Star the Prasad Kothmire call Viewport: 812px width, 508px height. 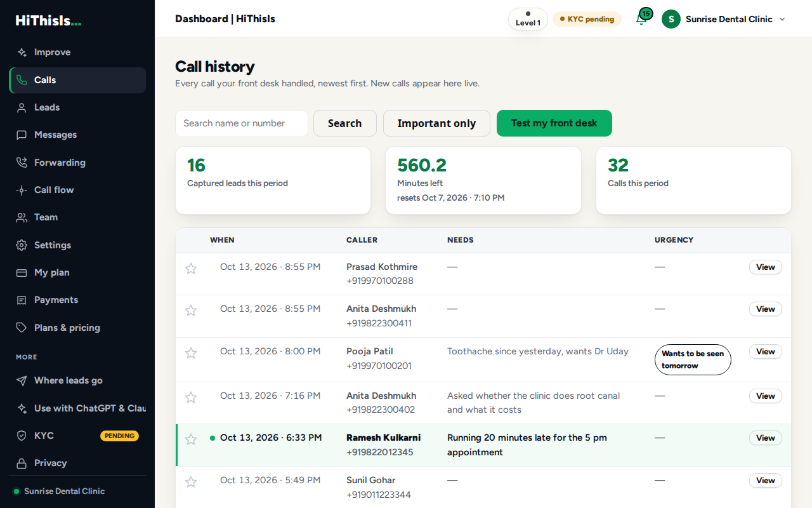(191, 269)
